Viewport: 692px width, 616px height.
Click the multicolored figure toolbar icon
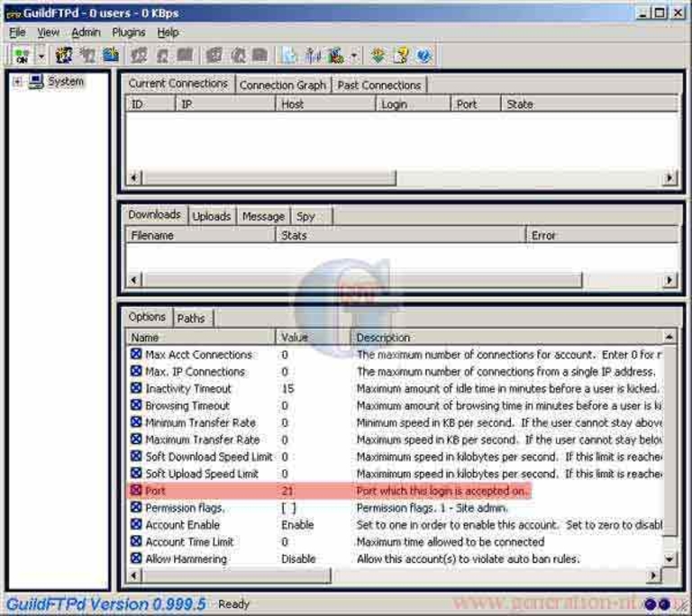pos(335,56)
